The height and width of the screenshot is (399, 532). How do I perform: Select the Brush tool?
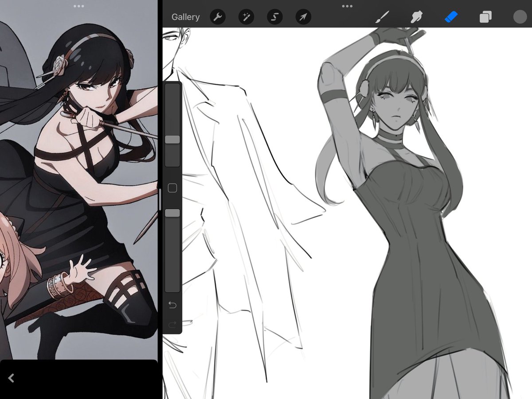coord(382,17)
